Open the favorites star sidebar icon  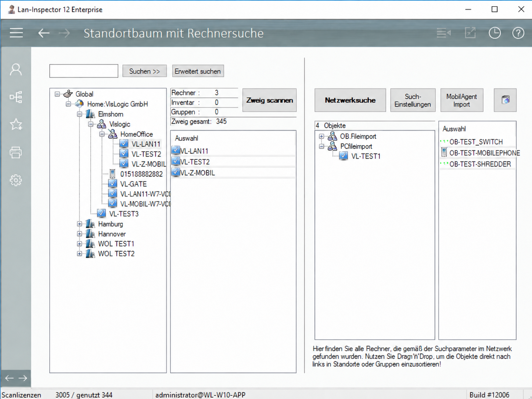click(x=16, y=125)
